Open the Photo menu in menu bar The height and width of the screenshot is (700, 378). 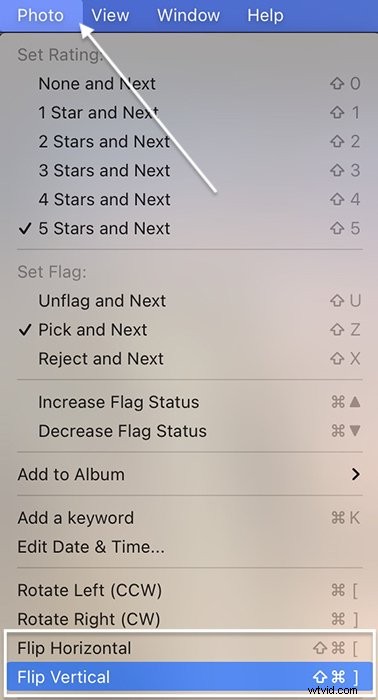coord(41,16)
